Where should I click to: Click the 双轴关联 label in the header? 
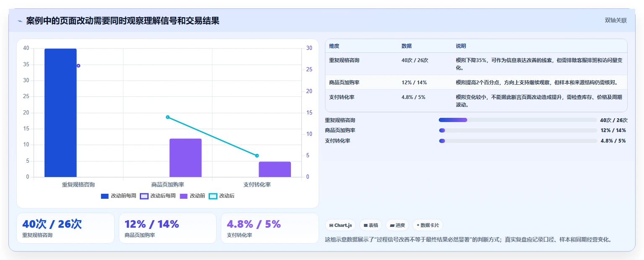point(615,21)
